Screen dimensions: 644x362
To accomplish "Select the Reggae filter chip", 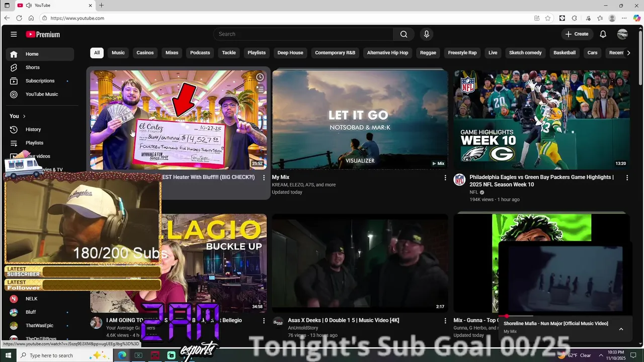I will click(428, 53).
